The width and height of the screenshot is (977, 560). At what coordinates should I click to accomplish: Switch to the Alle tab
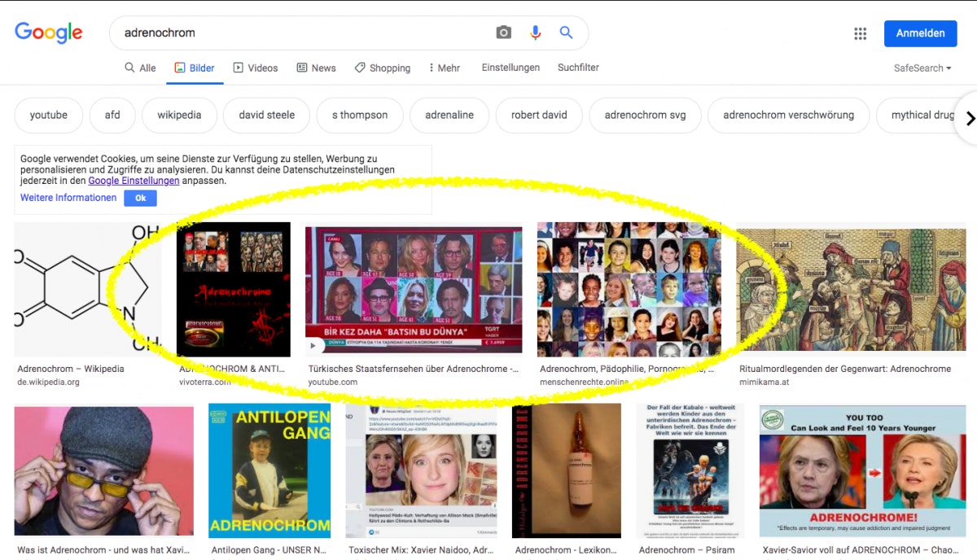pyautogui.click(x=140, y=68)
